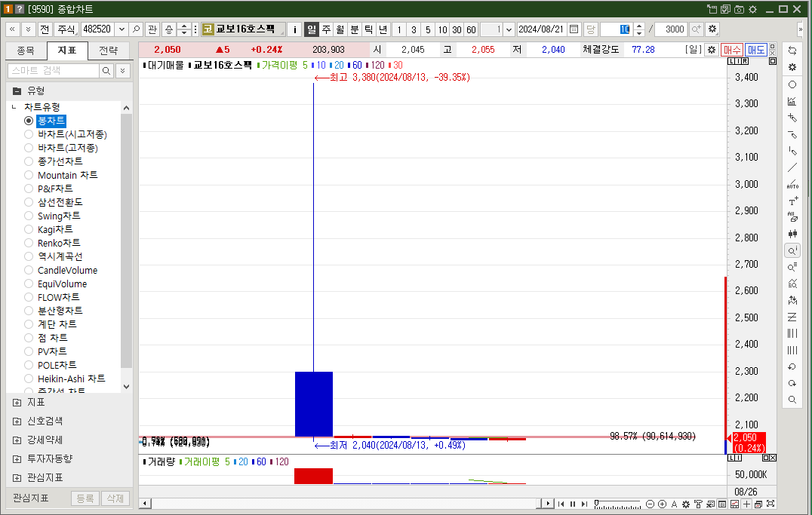Select Mountain 차트 radio option
Image resolution: width=812 pixels, height=515 pixels.
[29, 175]
